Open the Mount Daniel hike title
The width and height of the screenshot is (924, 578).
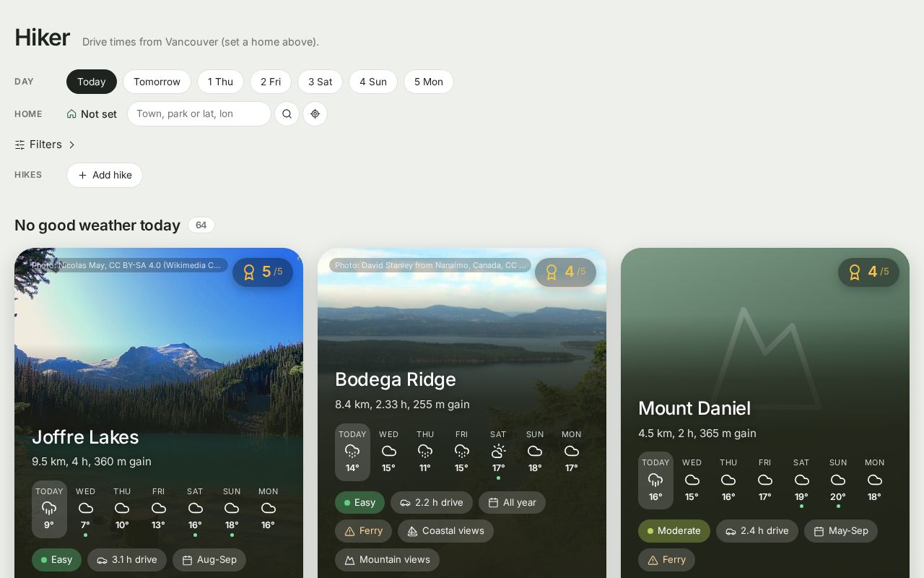click(694, 408)
